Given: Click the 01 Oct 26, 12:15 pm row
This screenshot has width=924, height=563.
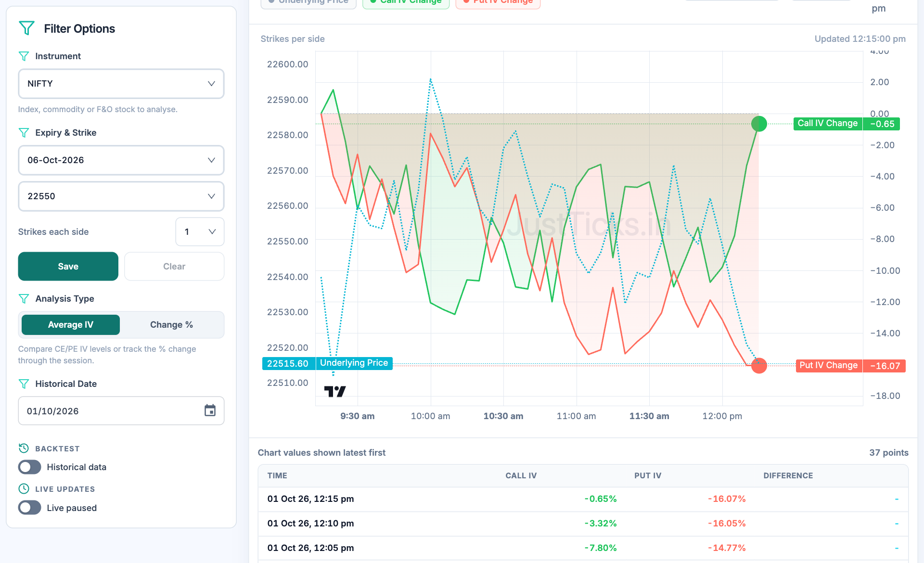Looking at the screenshot, I should point(583,499).
